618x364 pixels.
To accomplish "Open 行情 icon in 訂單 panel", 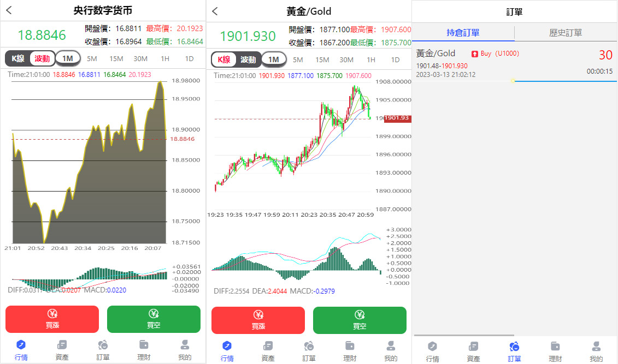I will pyautogui.click(x=432, y=347).
